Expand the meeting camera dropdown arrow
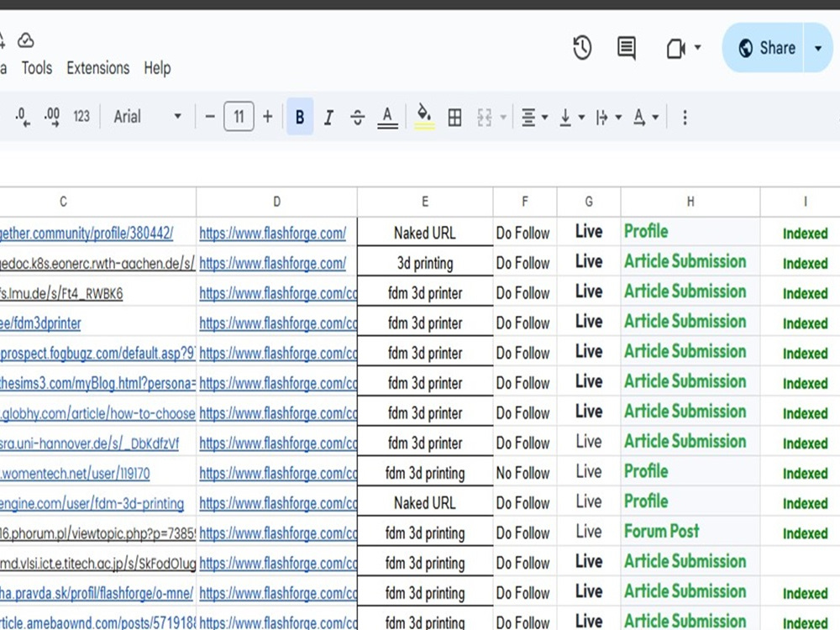 coord(697,48)
